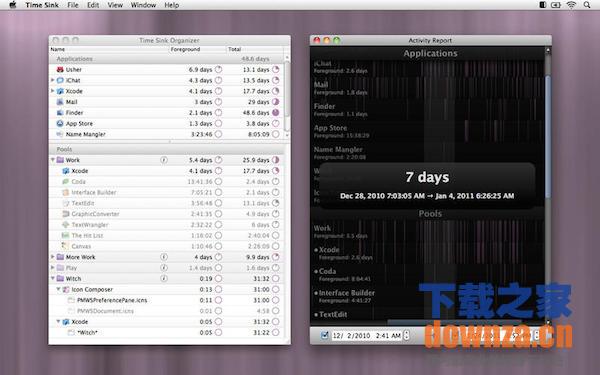
Task: Select the Usher app icon in Organizer
Action: [60, 70]
